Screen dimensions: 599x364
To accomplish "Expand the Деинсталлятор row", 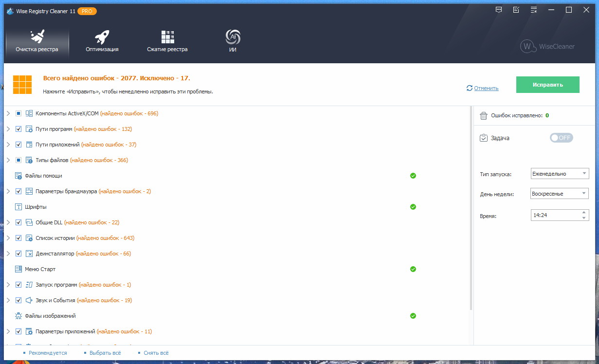I will [x=8, y=254].
